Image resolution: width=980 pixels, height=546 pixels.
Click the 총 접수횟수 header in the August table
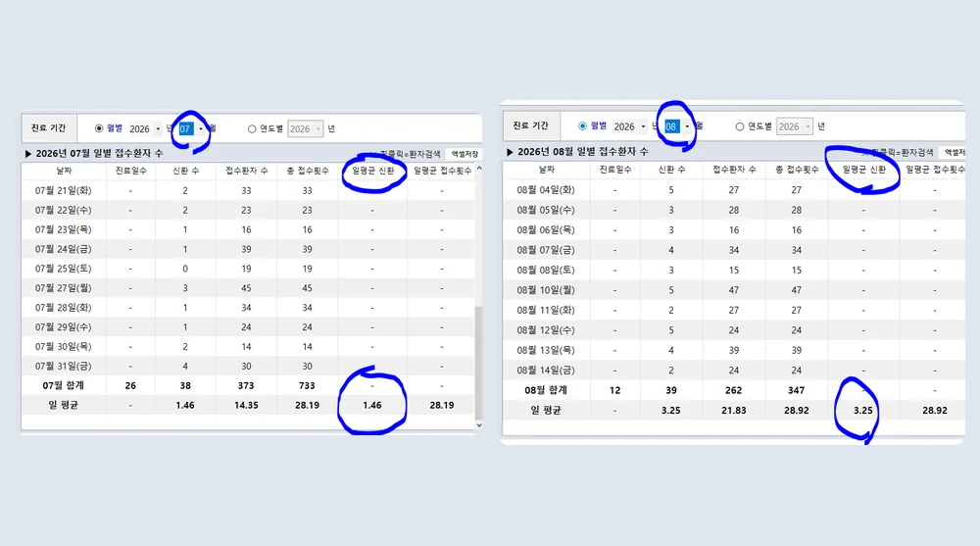coord(796,169)
